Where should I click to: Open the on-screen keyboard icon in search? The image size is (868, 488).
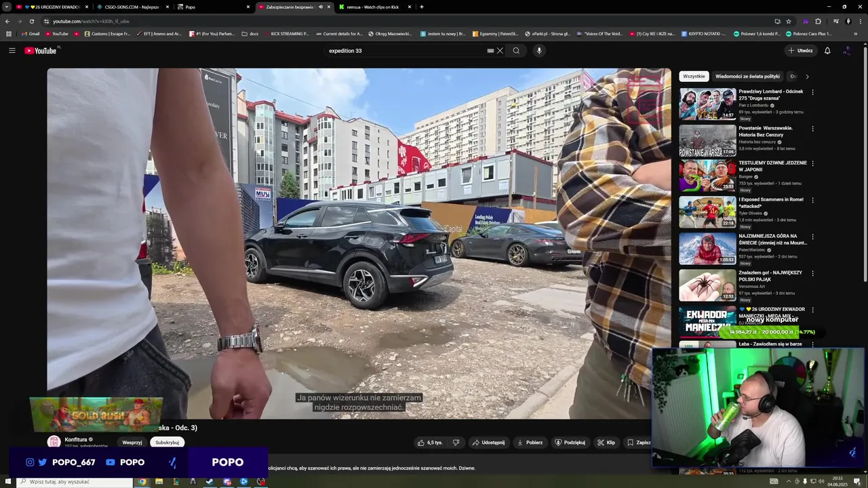point(490,50)
